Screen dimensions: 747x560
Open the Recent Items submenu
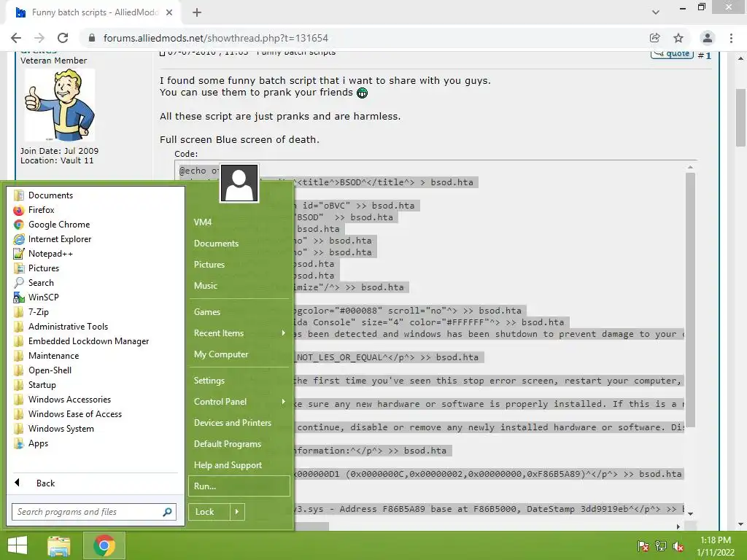pyautogui.click(x=239, y=333)
